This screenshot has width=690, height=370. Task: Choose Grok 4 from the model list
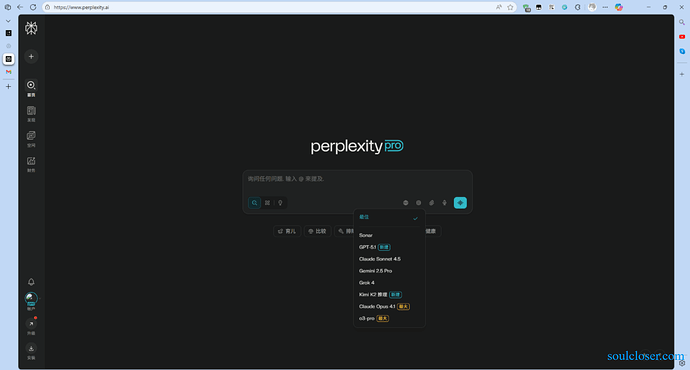389,283
